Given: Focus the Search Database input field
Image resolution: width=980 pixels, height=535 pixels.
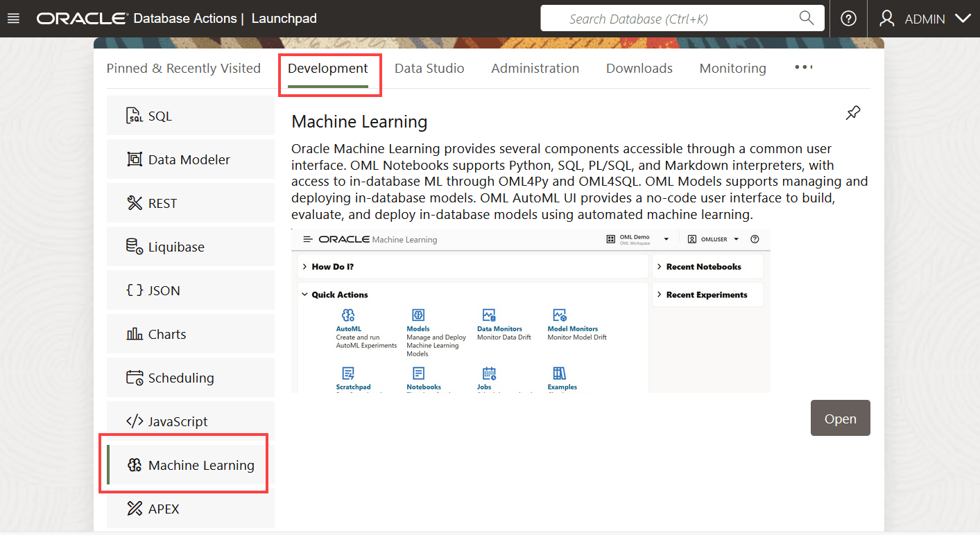Looking at the screenshot, I should tap(682, 19).
